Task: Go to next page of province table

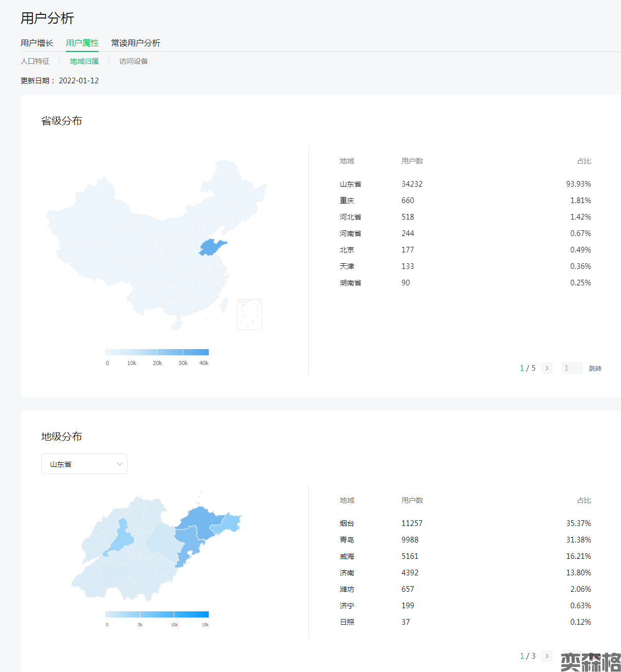Action: click(x=547, y=368)
